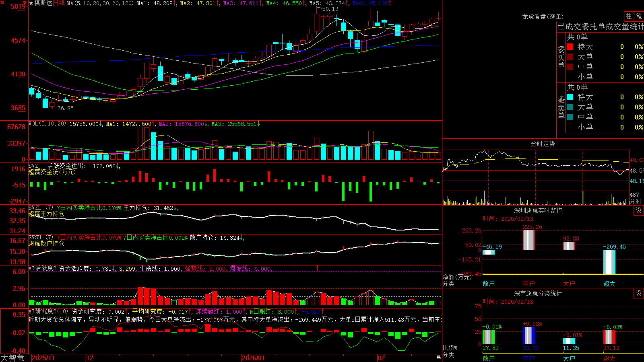644x362 pixels.
Task: Click the red 特大 buy-order color swatch
Action: pos(570,47)
